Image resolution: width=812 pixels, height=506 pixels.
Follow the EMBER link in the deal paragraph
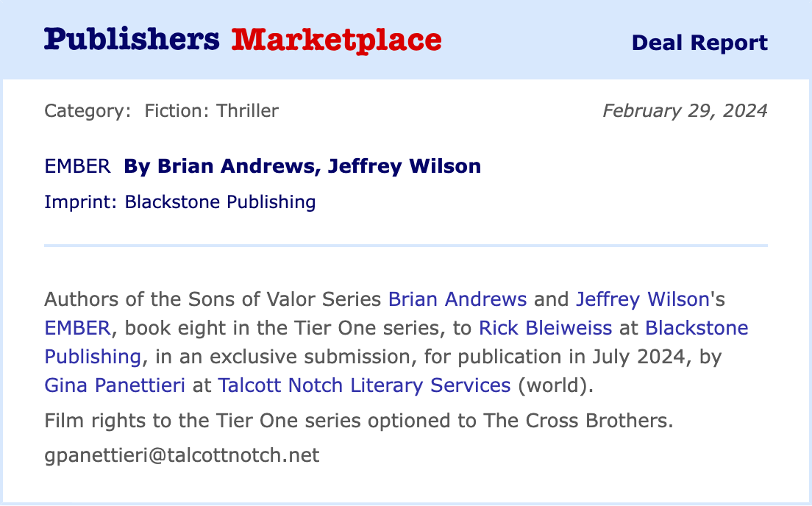click(77, 328)
